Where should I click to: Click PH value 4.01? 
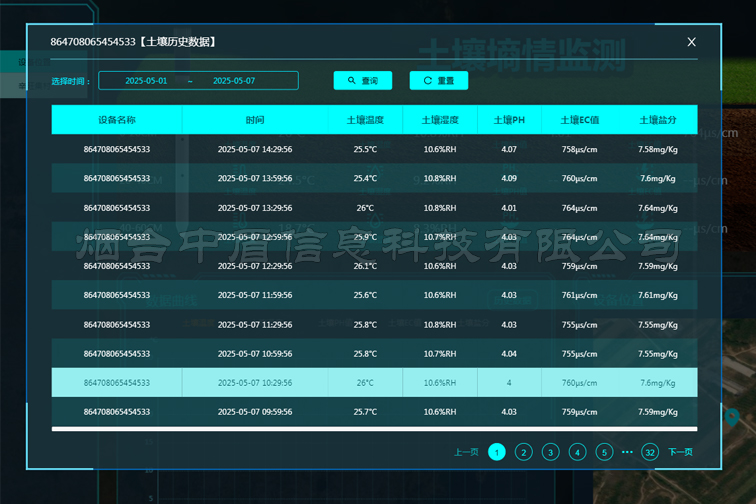pyautogui.click(x=509, y=208)
